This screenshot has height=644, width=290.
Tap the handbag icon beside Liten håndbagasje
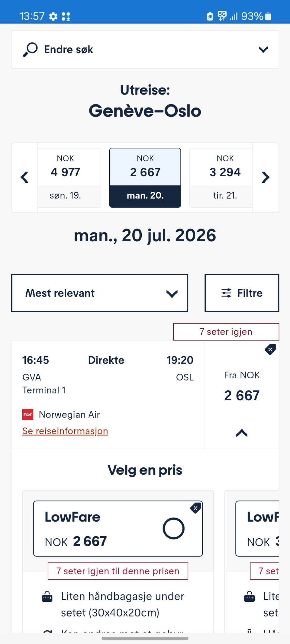(x=47, y=597)
